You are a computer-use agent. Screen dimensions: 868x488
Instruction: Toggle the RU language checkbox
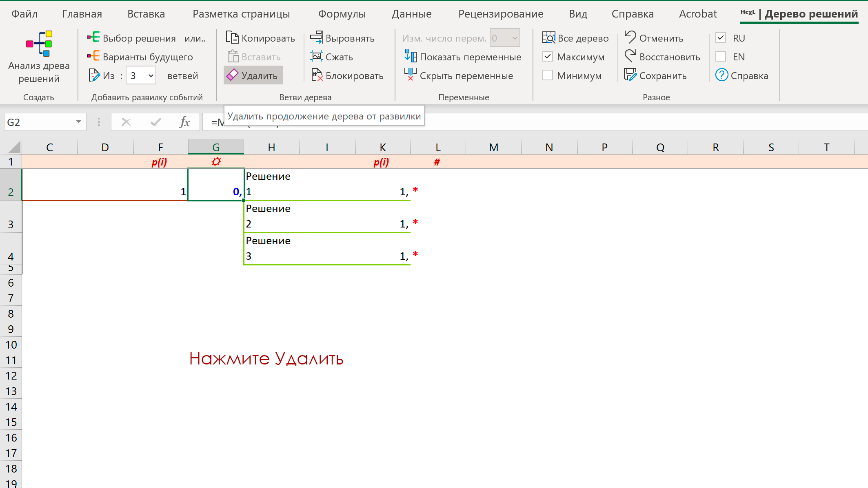coord(721,38)
